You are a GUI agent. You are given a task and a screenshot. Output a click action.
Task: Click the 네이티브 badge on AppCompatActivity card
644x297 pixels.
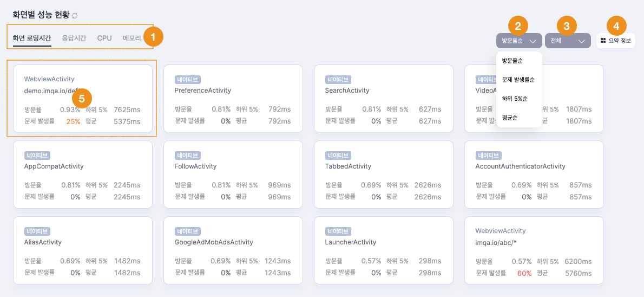(37, 156)
